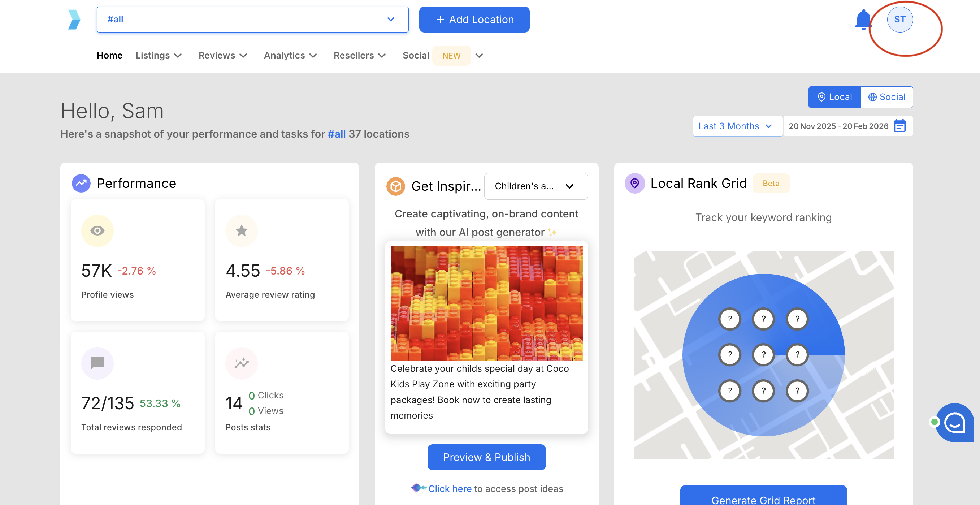This screenshot has height=505, width=980.
Task: Click the LEGO bricks post image thumbnail
Action: 486,303
